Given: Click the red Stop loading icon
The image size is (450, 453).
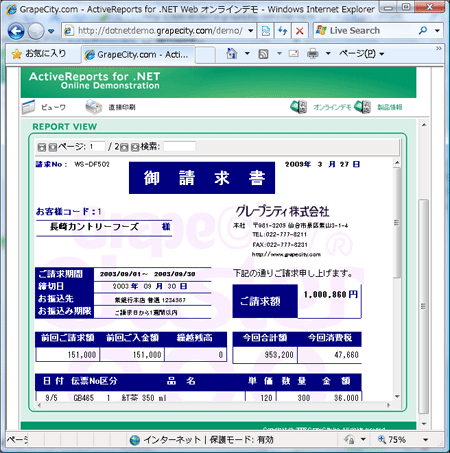Looking at the screenshot, I should pyautogui.click(x=299, y=31).
